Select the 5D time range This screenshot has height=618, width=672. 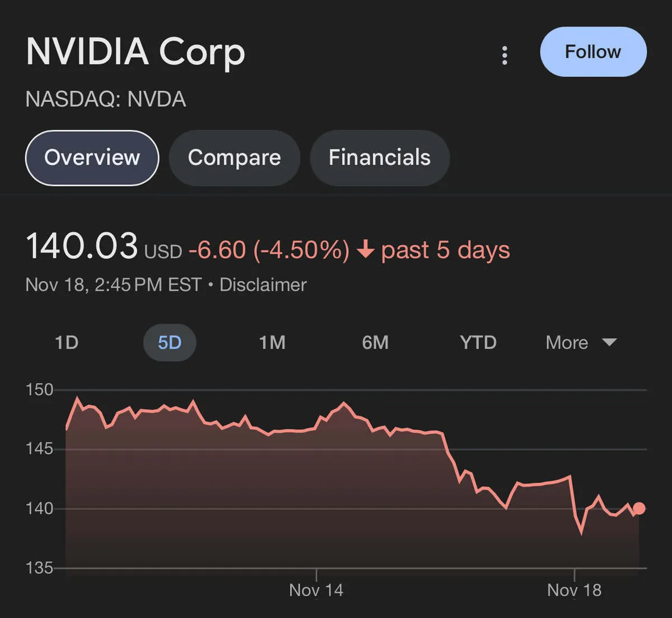click(x=170, y=342)
